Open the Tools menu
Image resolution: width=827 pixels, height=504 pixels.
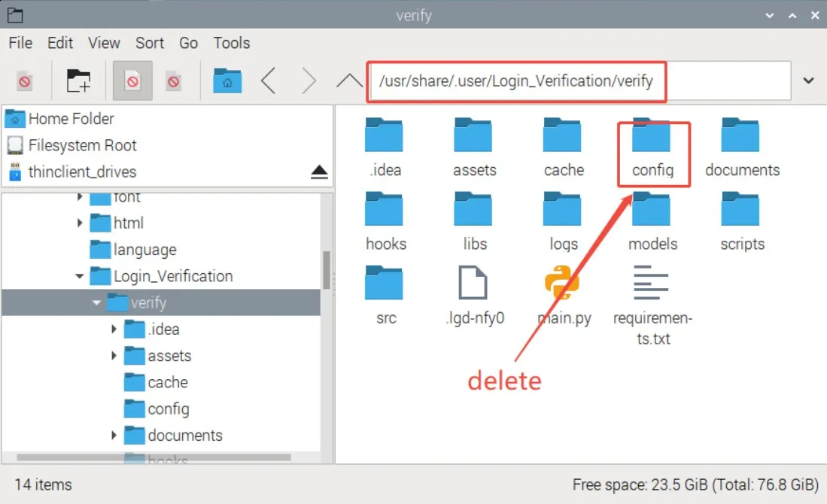(231, 43)
